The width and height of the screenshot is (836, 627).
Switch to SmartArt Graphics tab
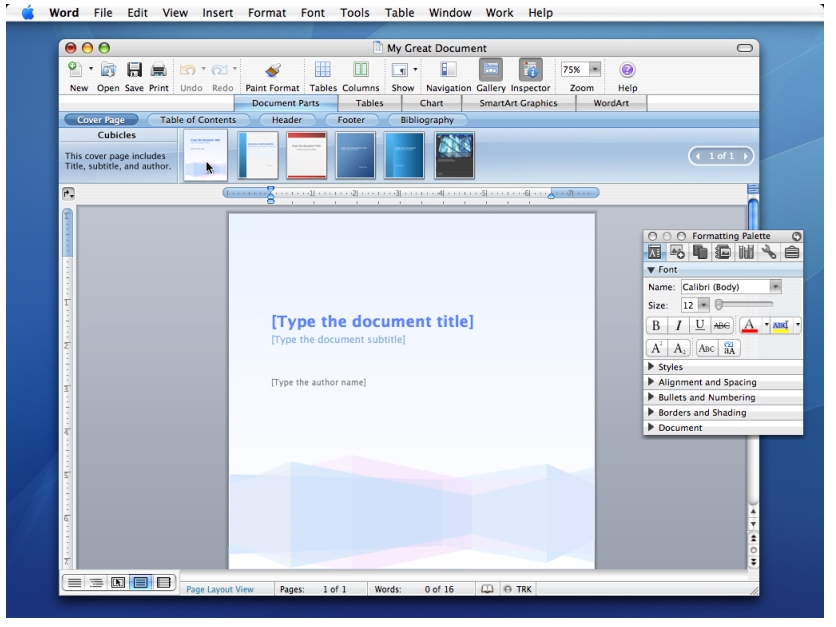[x=518, y=103]
